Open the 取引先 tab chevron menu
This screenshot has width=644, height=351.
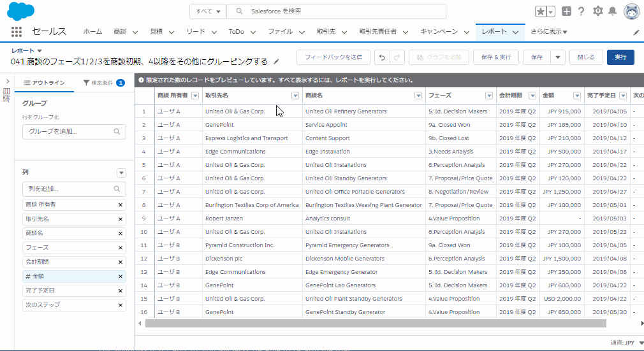(x=344, y=32)
